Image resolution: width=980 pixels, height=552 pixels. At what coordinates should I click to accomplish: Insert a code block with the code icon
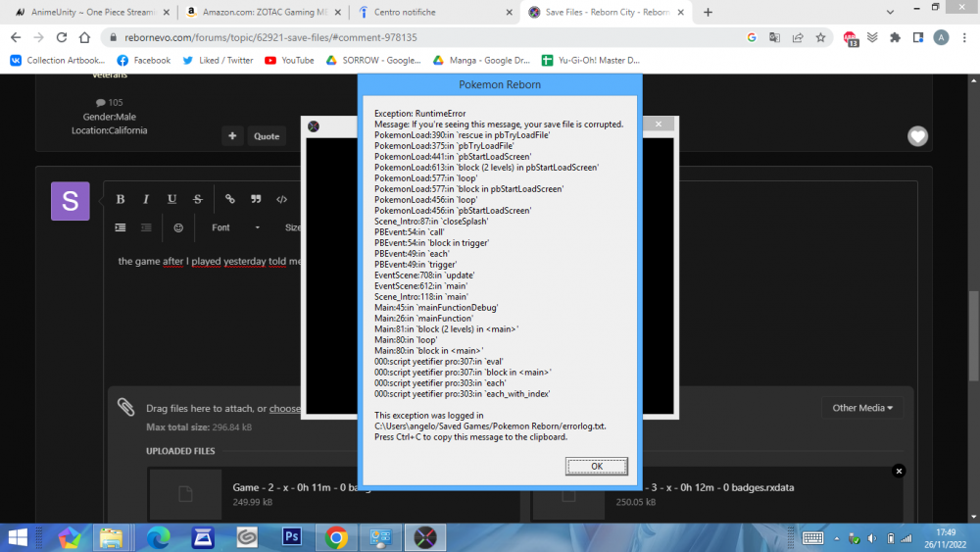[x=282, y=199]
